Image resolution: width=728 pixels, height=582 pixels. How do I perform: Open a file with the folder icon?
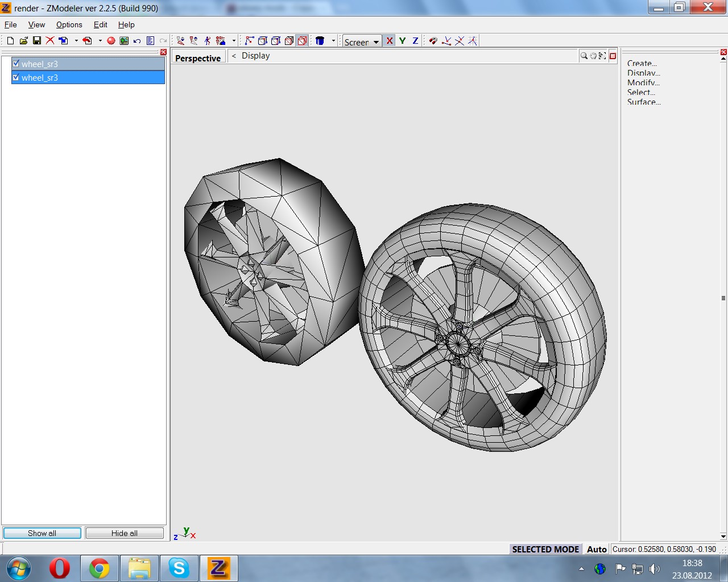point(23,40)
